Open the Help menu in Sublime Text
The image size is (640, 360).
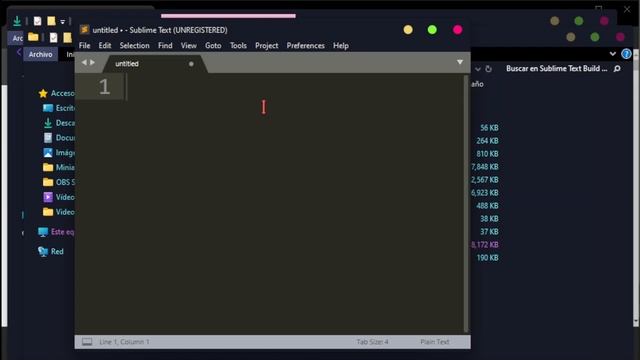(x=340, y=46)
